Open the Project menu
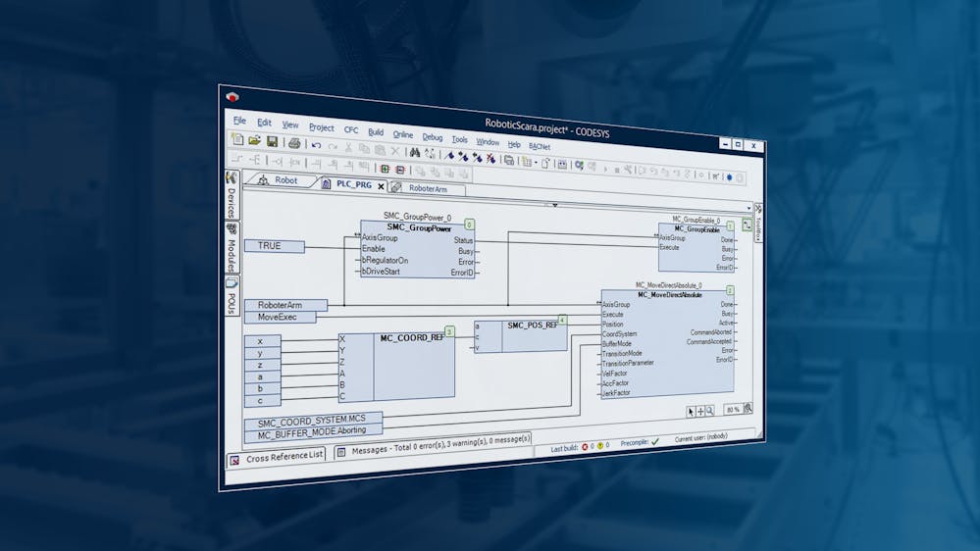The height and width of the screenshot is (551, 980). click(x=321, y=127)
